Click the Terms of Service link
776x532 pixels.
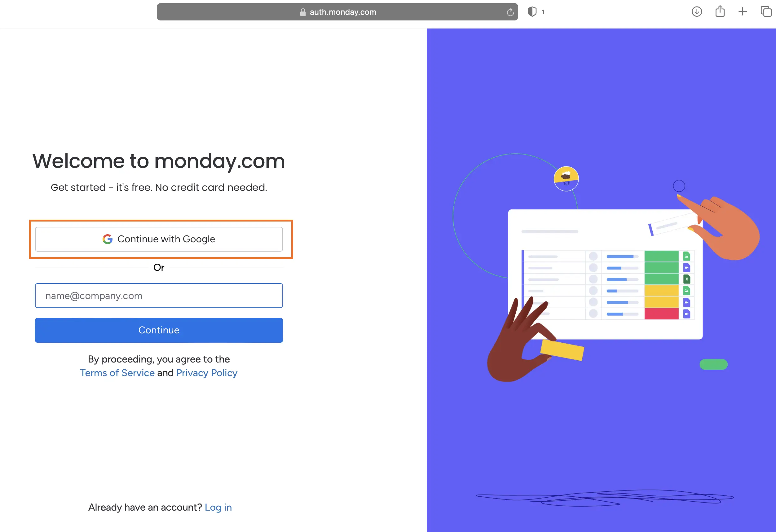[117, 372]
